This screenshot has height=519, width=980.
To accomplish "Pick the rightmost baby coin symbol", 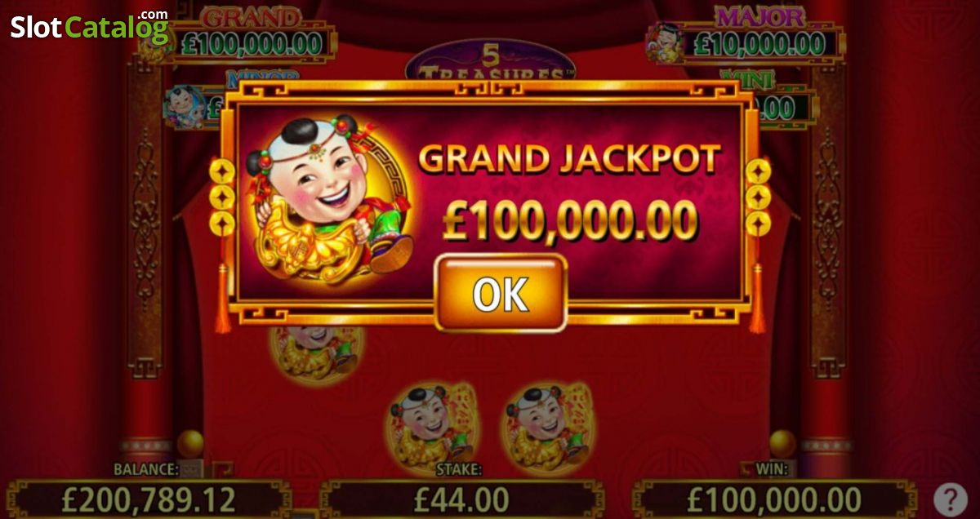I will [x=548, y=427].
